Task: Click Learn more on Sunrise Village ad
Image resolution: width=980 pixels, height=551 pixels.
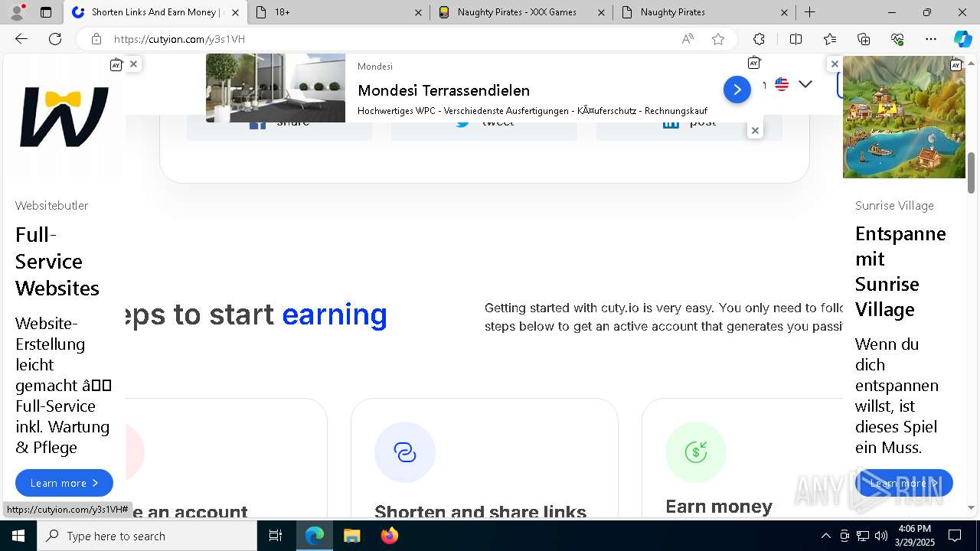Action: click(903, 483)
